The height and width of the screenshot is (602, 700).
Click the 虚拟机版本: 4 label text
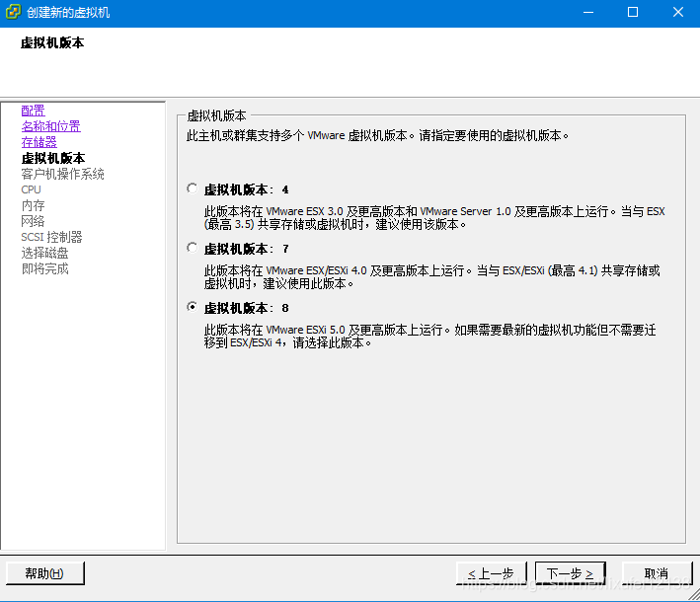tap(247, 189)
